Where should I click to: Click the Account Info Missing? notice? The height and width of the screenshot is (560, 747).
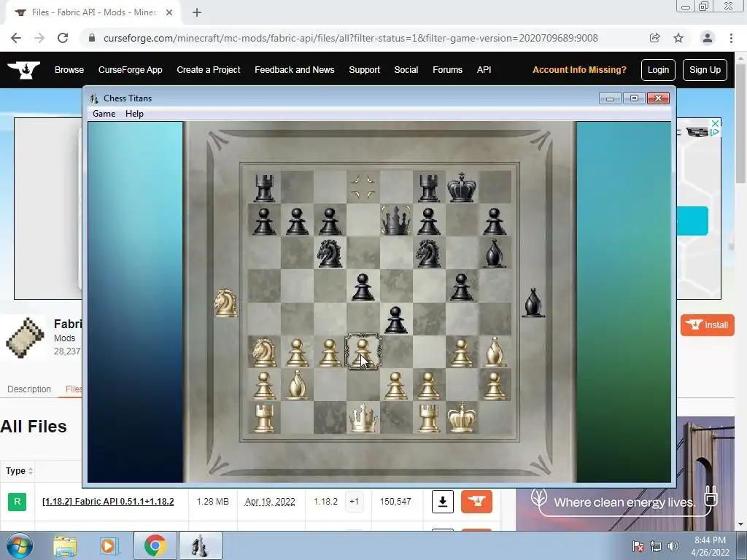(579, 70)
